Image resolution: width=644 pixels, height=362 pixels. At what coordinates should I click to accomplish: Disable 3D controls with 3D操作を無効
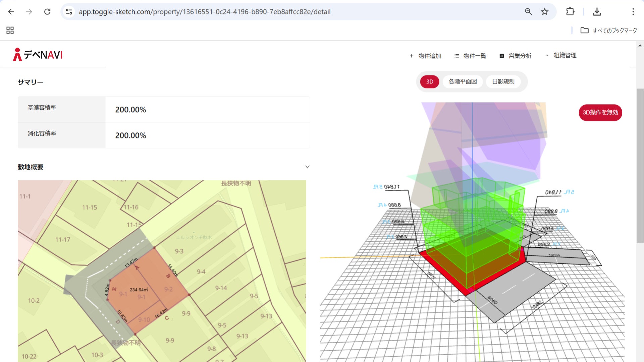pos(600,113)
